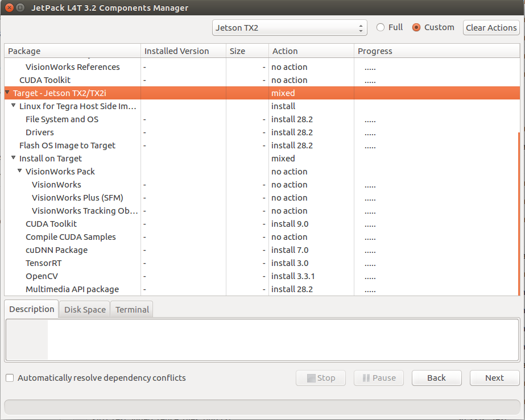525x420 pixels.
Task: Click 'install 28.2' action for Drivers
Action: point(292,132)
